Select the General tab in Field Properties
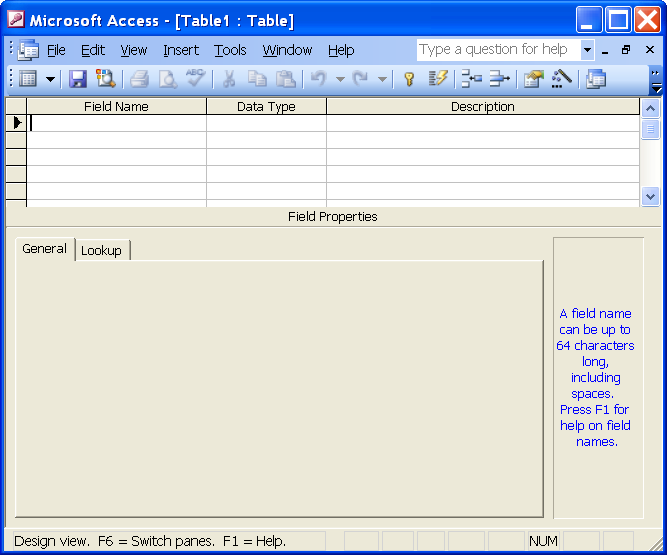Viewport: 667px width, 555px height. click(45, 249)
